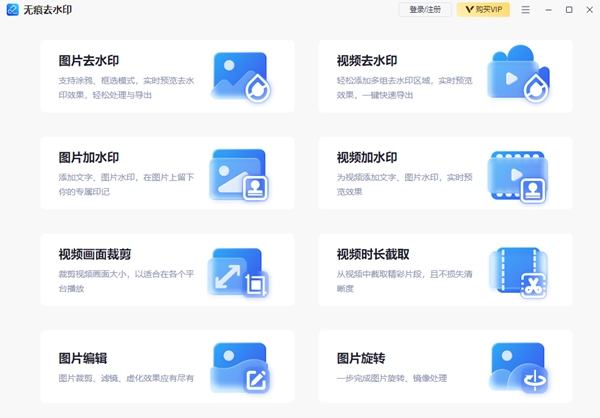
Task: Select the 图片加水印 heading
Action: 89,158
